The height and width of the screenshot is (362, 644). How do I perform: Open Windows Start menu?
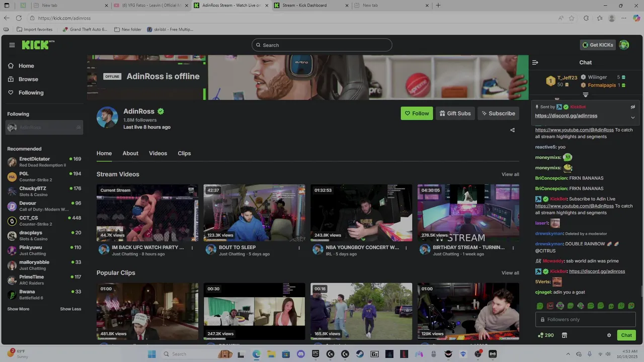click(x=151, y=354)
